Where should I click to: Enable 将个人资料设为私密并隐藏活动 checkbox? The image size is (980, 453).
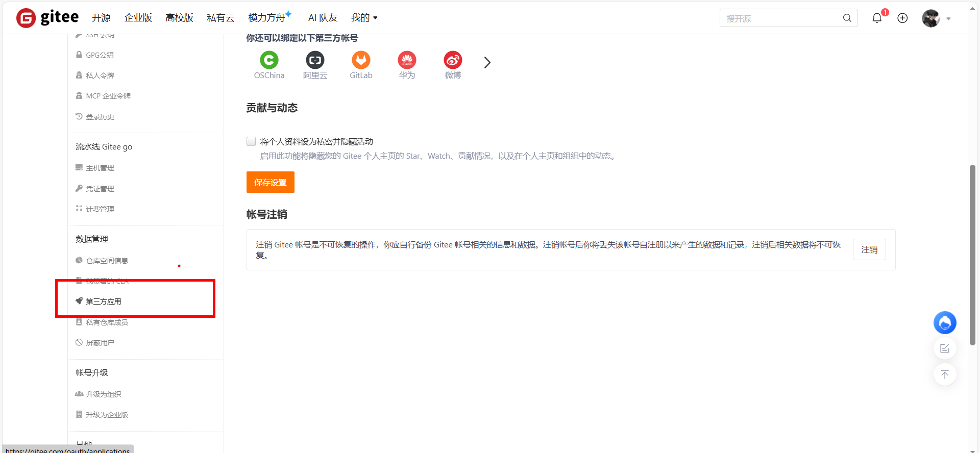pyautogui.click(x=251, y=141)
